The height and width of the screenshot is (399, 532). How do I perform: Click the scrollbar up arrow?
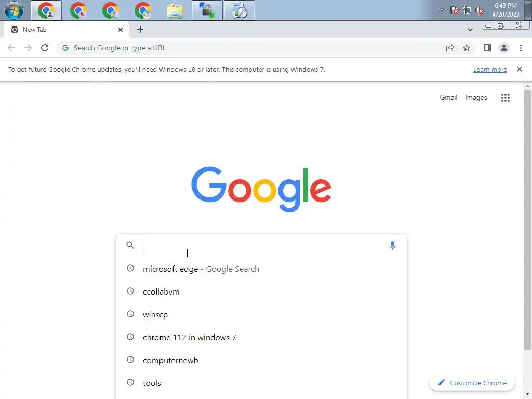pyautogui.click(x=527, y=86)
